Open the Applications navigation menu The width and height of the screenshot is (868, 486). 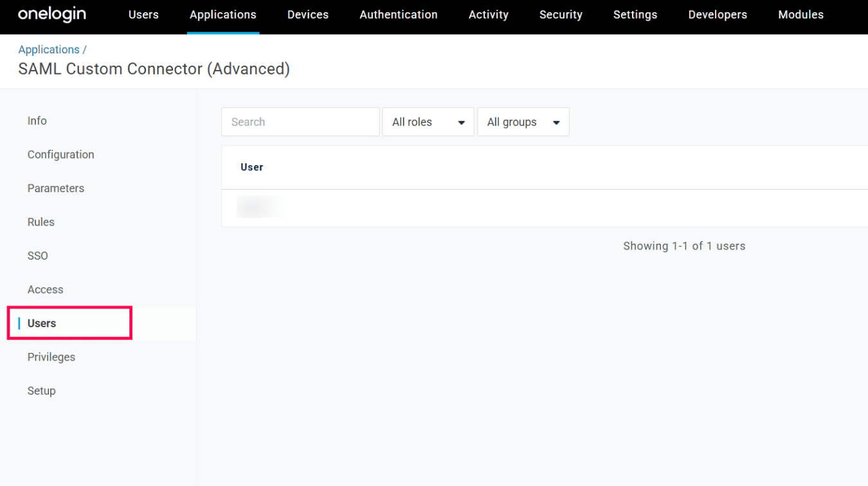(223, 14)
